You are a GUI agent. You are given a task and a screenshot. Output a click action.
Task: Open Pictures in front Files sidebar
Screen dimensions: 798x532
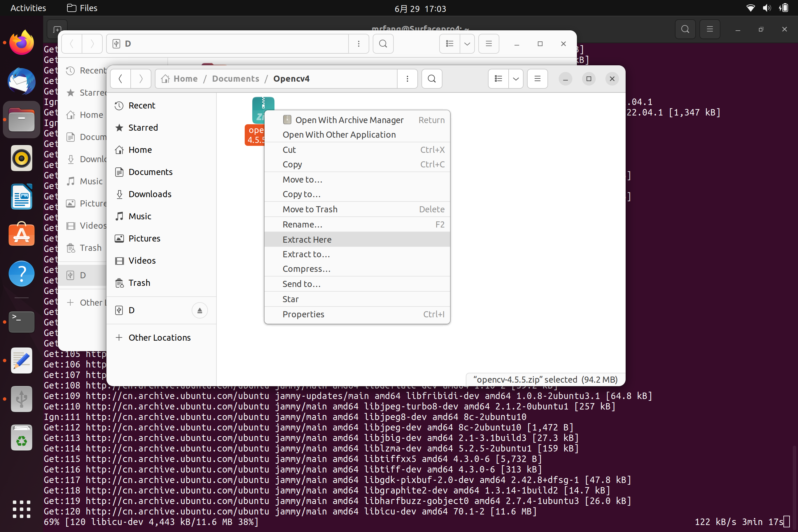(x=162, y=239)
